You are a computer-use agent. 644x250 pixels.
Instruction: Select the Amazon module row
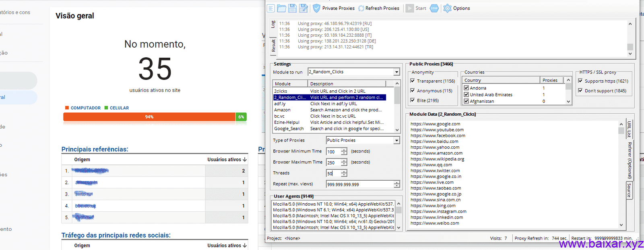tap(330, 110)
